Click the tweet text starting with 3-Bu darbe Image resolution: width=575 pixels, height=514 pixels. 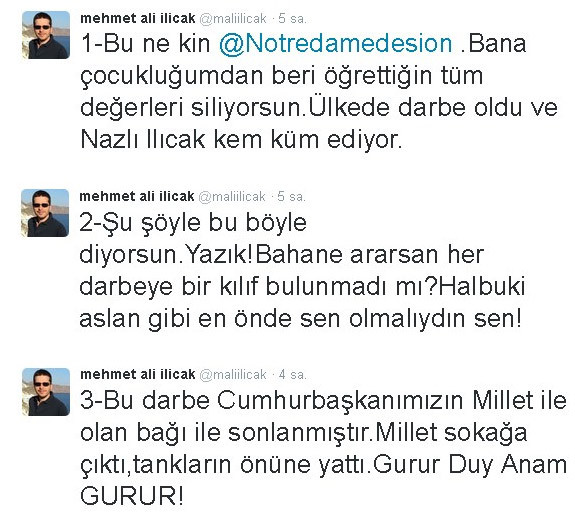click(323, 449)
